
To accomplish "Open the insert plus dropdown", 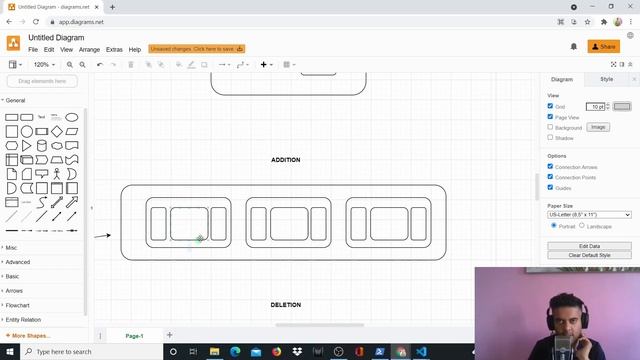I will 266,64.
